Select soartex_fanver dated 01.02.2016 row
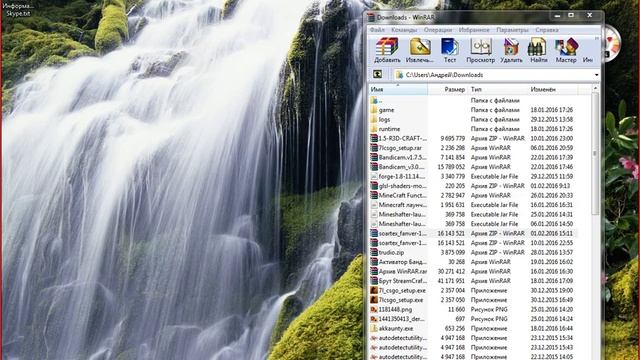 [473, 233]
